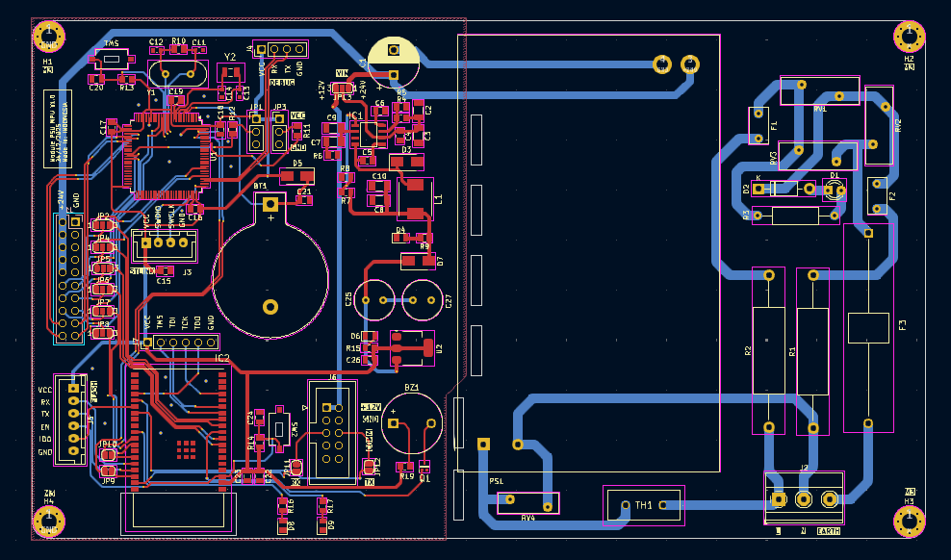Click the RV1 varistor footprint
The height and width of the screenshot is (560, 951).
pyautogui.click(x=820, y=90)
